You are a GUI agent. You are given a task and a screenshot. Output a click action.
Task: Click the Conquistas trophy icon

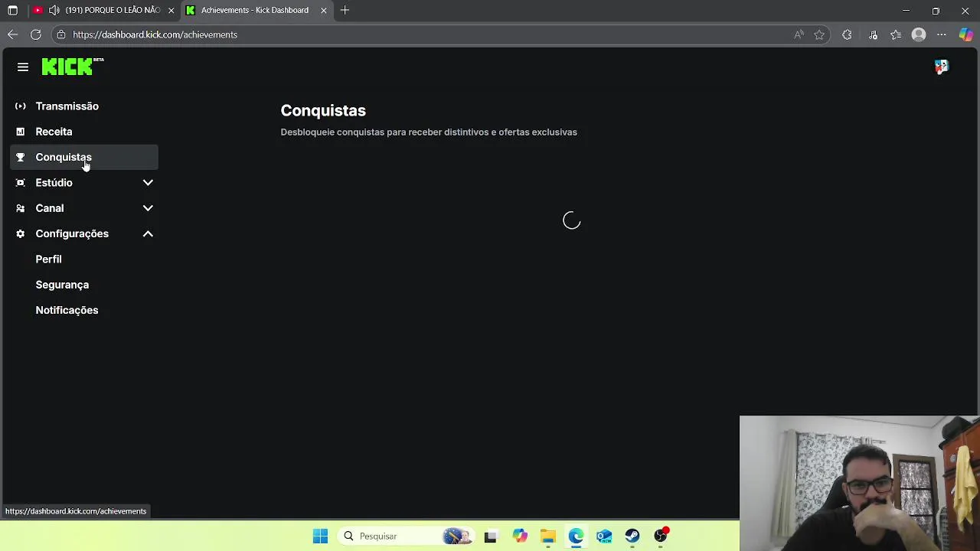[x=21, y=157]
